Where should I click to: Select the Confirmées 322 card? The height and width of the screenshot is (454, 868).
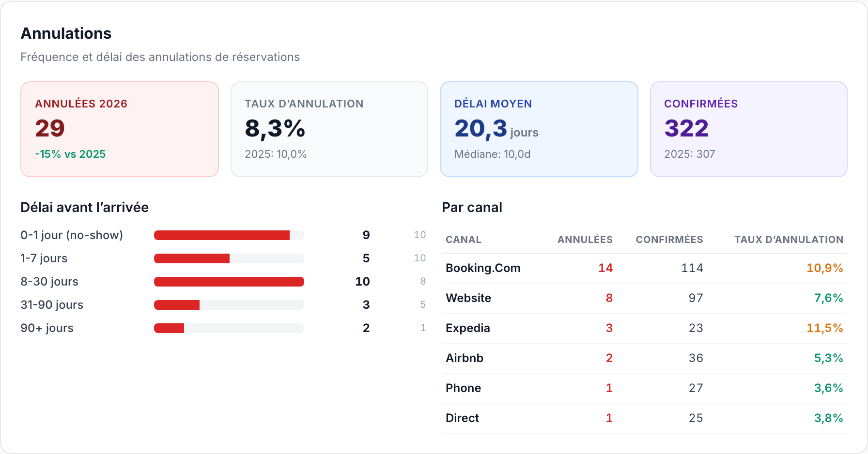(749, 129)
